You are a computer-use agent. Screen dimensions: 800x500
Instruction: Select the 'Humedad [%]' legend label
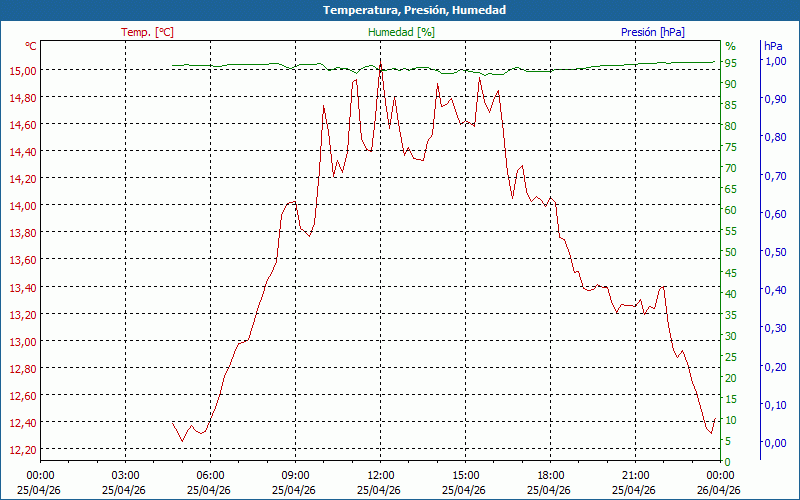tap(402, 32)
